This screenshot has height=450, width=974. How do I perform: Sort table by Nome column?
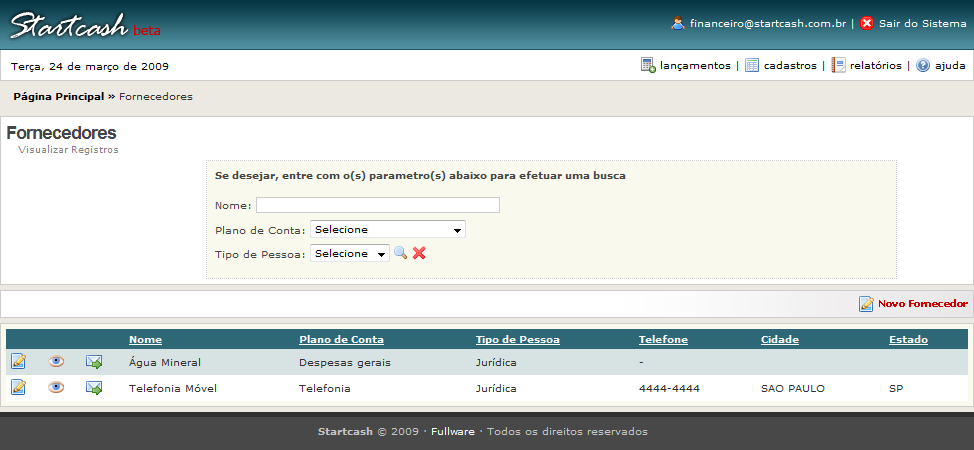point(145,340)
